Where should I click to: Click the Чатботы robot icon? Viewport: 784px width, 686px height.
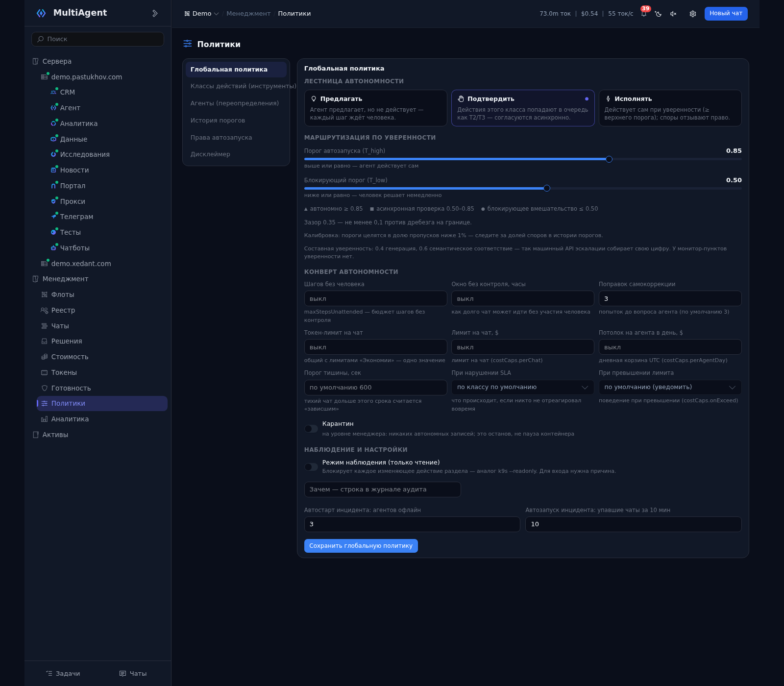[x=53, y=248]
